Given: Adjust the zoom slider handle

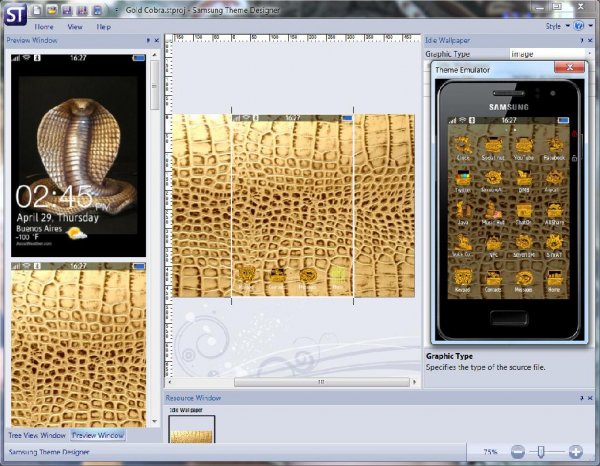Looking at the screenshot, I should 541,452.
